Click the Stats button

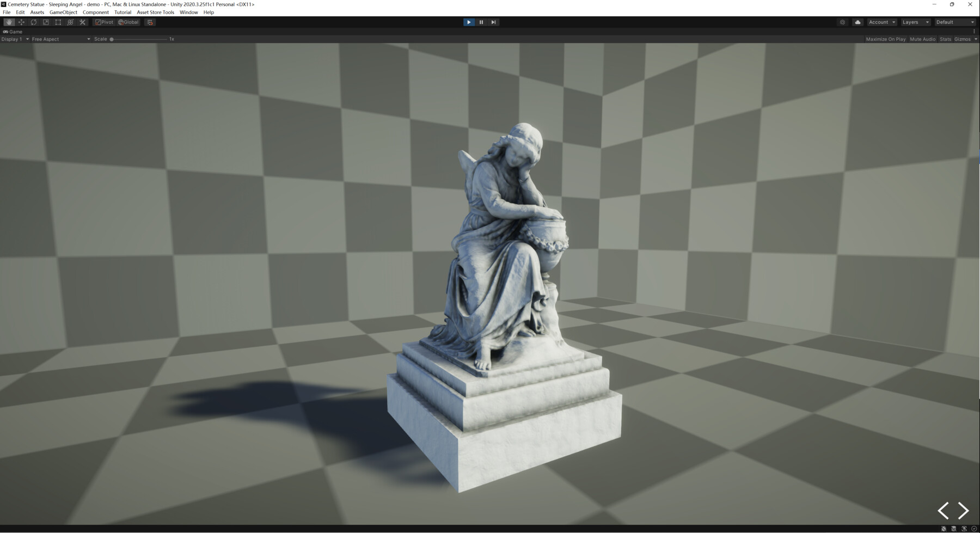(945, 39)
